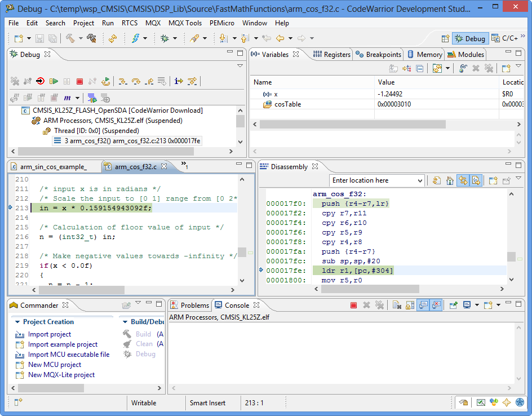This screenshot has width=532, height=416.
Task: Click the Collapse All icon in Variables toolbar
Action: [x=420, y=68]
